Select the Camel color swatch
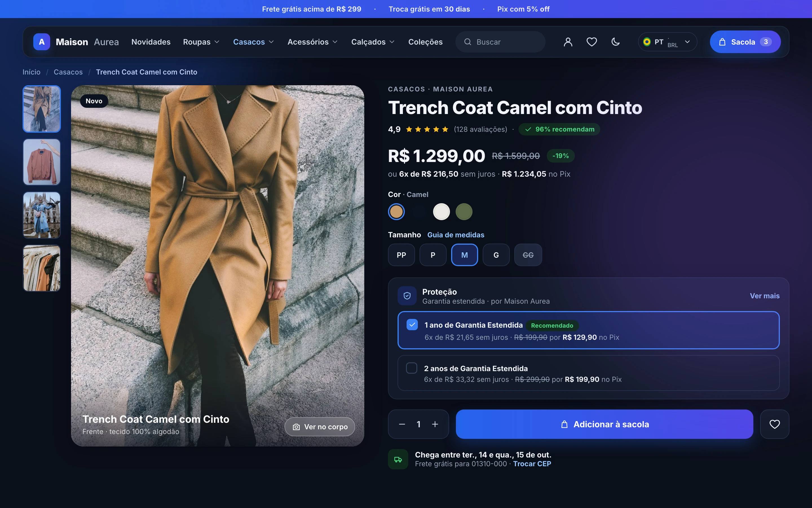The width and height of the screenshot is (812, 508). pyautogui.click(x=396, y=212)
